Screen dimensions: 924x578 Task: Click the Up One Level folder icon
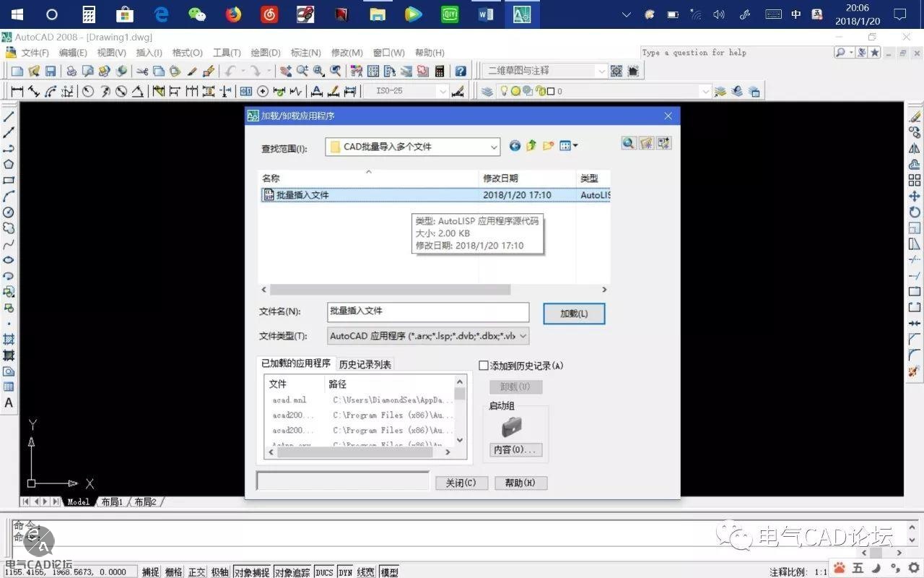531,146
